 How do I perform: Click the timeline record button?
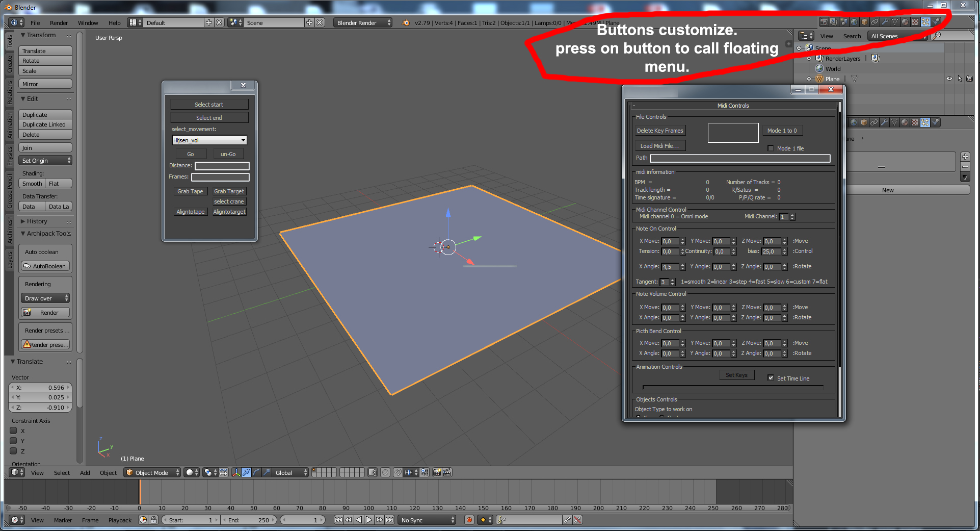click(x=469, y=520)
